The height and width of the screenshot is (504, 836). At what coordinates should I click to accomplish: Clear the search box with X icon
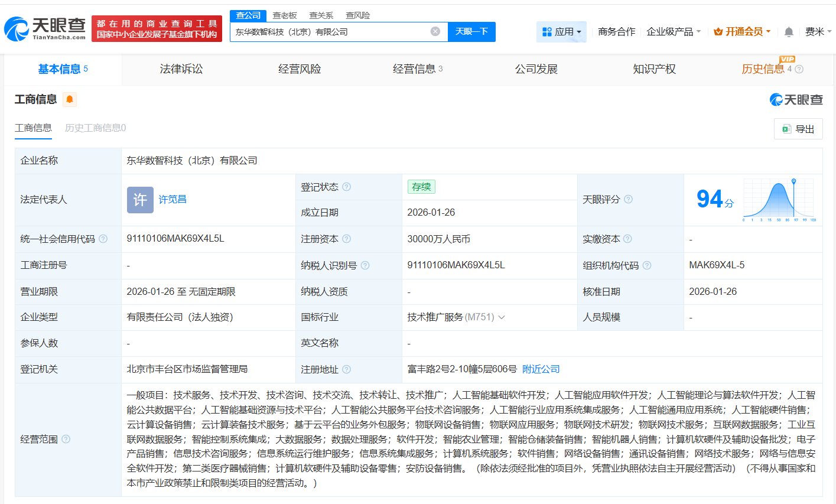pos(435,31)
